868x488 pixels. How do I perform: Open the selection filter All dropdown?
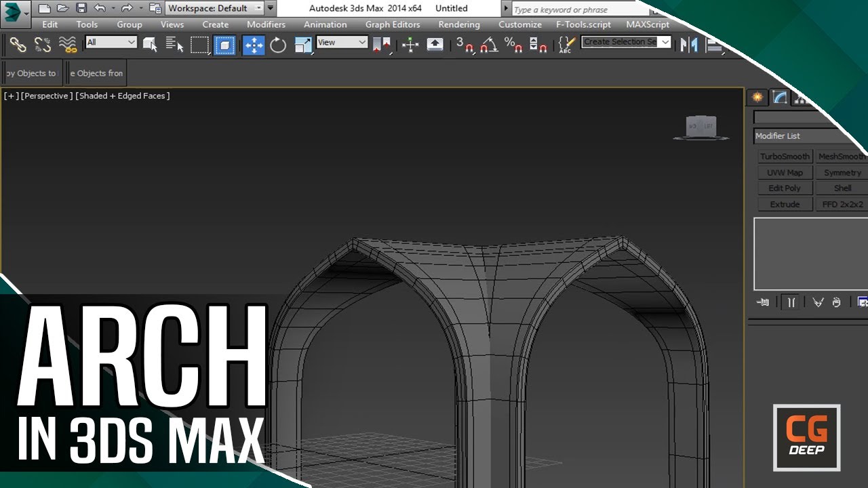pos(111,42)
